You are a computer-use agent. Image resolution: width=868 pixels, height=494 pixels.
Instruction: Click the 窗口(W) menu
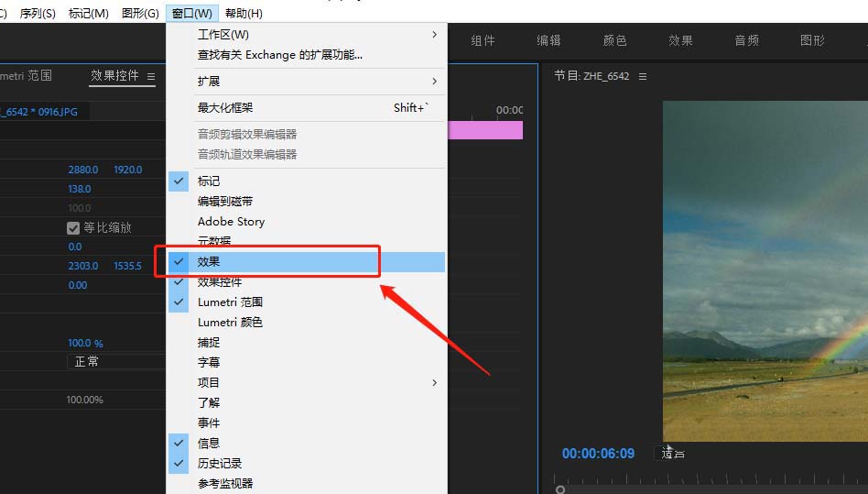point(192,14)
